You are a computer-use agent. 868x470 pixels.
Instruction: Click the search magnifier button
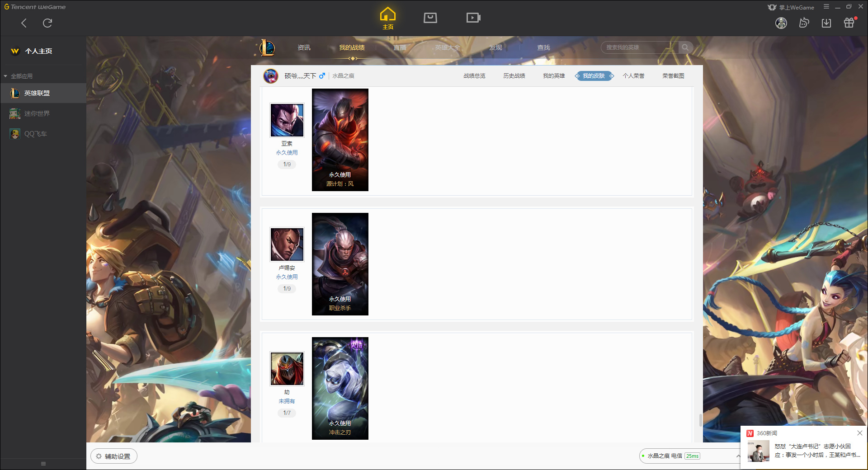(x=685, y=47)
